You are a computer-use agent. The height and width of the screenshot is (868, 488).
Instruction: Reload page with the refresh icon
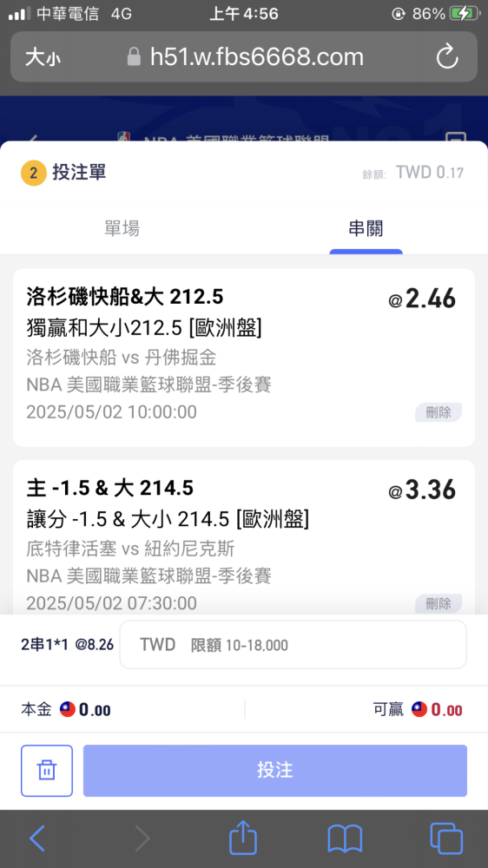click(x=447, y=57)
